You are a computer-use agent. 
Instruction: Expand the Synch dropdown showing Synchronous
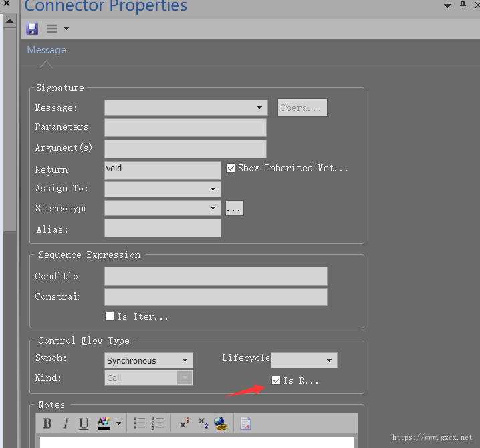tap(185, 361)
